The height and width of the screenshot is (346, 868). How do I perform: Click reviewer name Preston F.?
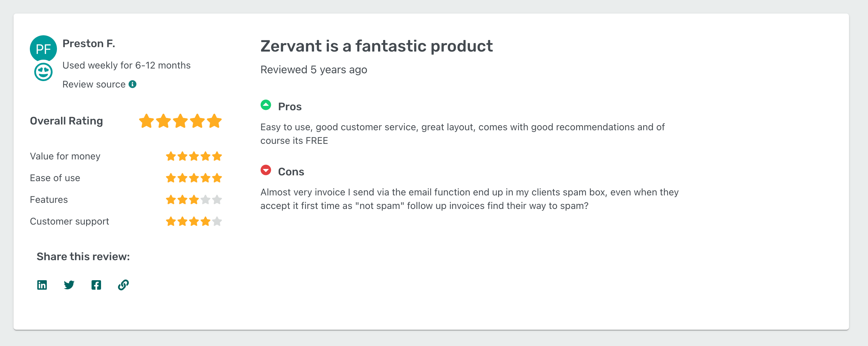pos(88,43)
